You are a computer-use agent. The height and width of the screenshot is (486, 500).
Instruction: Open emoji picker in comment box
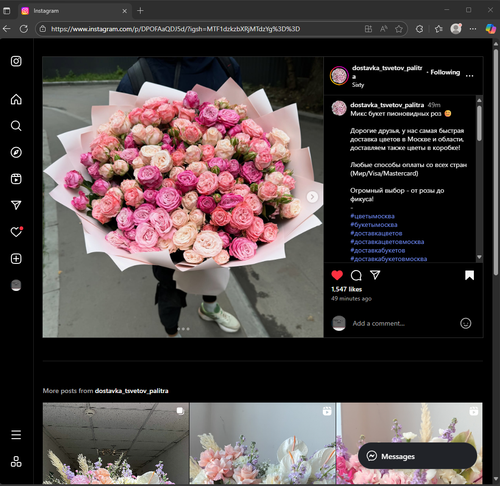[465, 323]
